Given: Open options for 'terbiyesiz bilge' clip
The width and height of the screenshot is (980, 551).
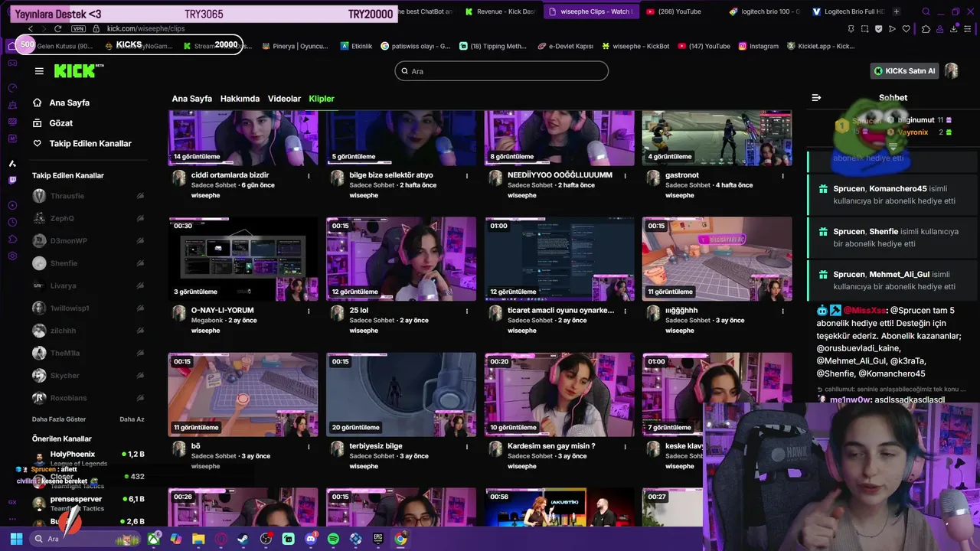Looking at the screenshot, I should pyautogui.click(x=466, y=446).
